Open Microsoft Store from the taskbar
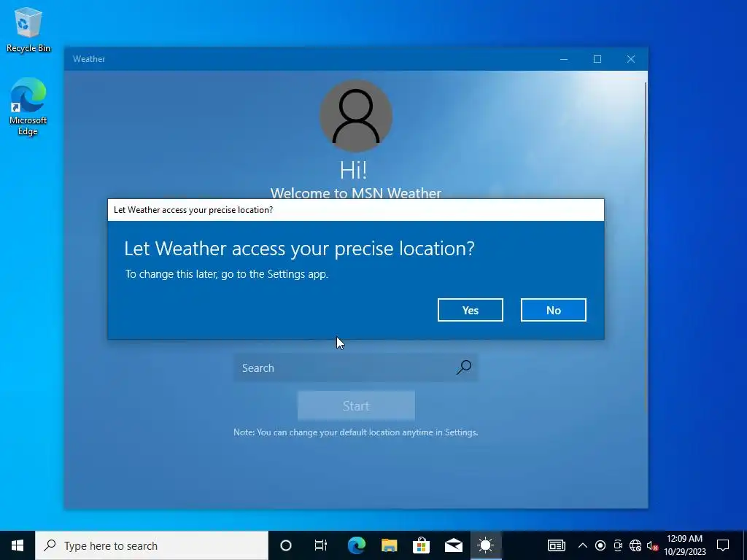The image size is (747, 560). pos(421,545)
